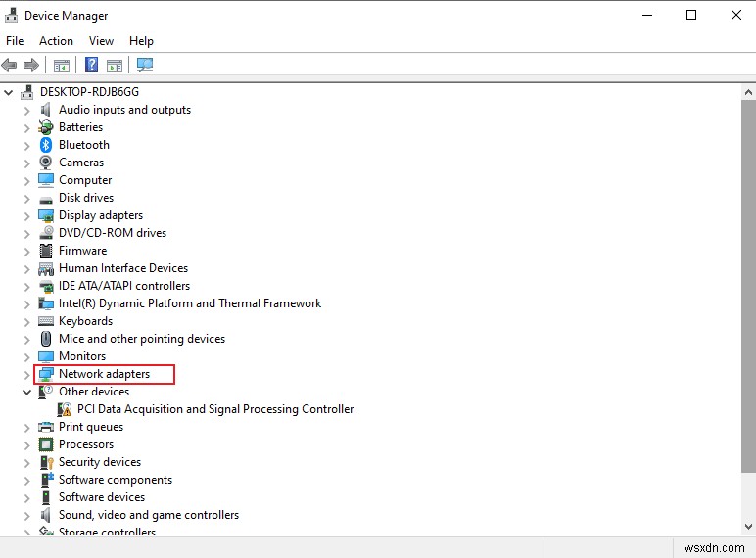Click the vertical scrollbar thumb
Image resolution: width=756 pixels, height=558 pixels.
click(x=748, y=286)
